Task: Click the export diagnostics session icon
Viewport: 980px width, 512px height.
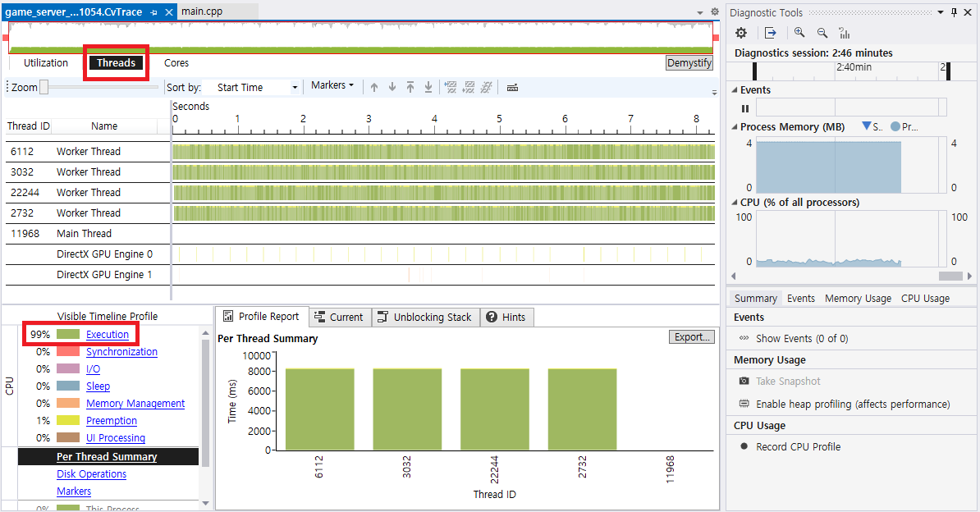Action: 770,33
